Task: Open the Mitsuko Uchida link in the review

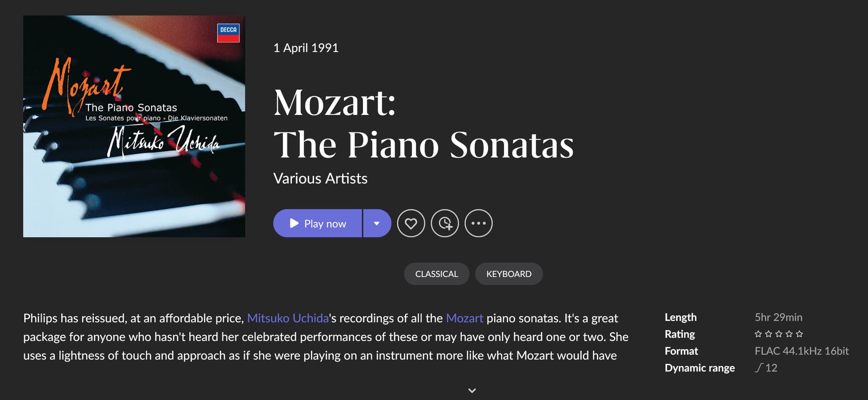Action: pyautogui.click(x=288, y=318)
